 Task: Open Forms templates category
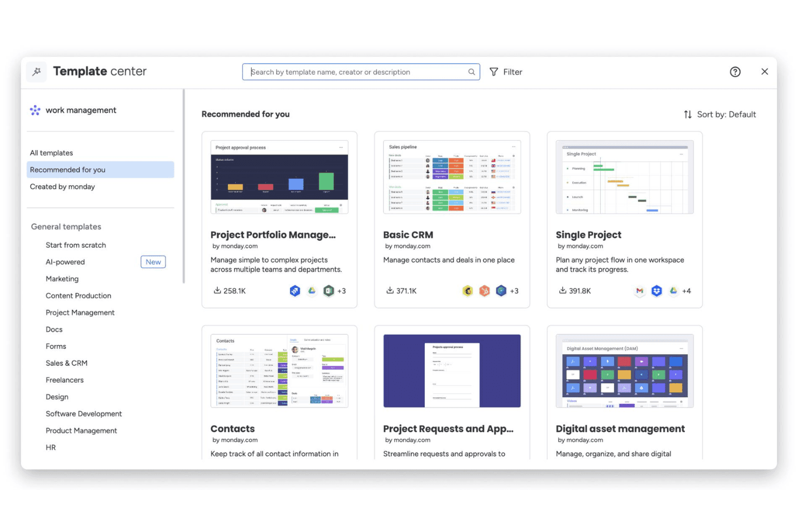pyautogui.click(x=56, y=346)
